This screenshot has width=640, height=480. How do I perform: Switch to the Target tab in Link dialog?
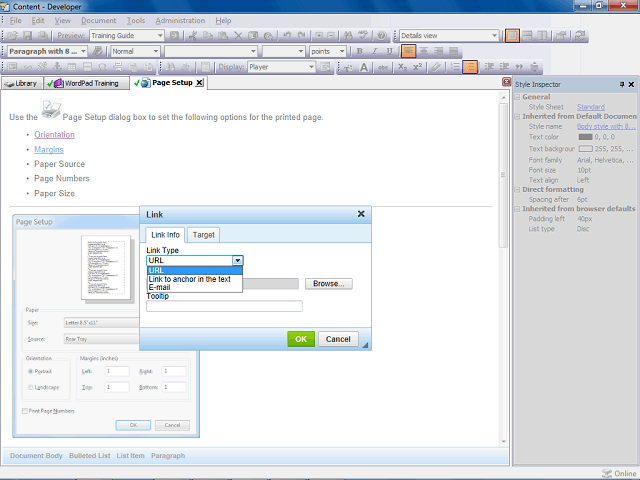click(x=203, y=235)
